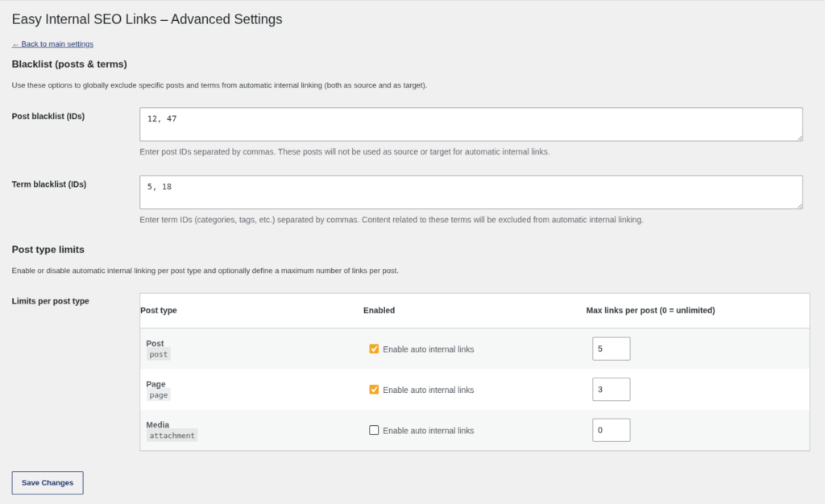Go back to main settings link
Viewport: 825px width, 504px height.
(52, 44)
